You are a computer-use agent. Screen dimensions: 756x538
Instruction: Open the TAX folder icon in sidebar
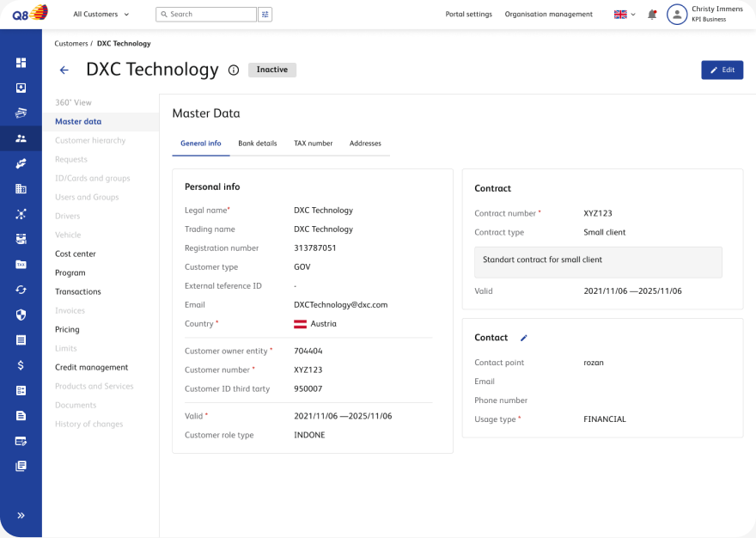[21, 265]
